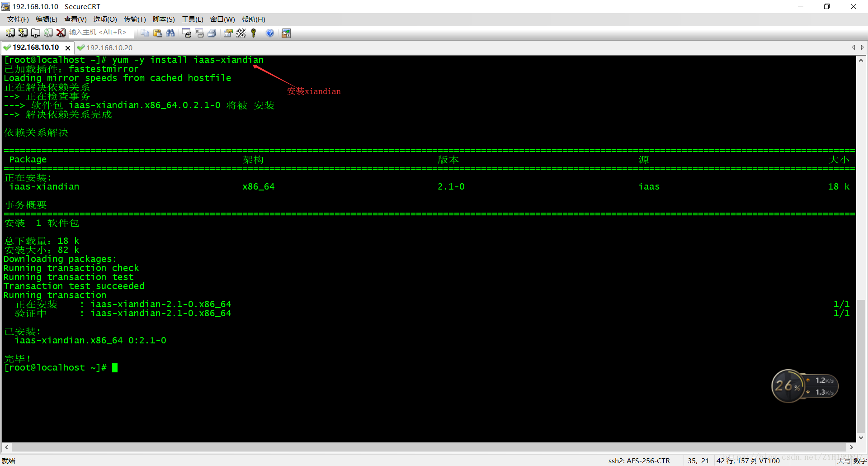Click 'Transaction test succeeded' line
868x466 pixels.
[x=74, y=286]
